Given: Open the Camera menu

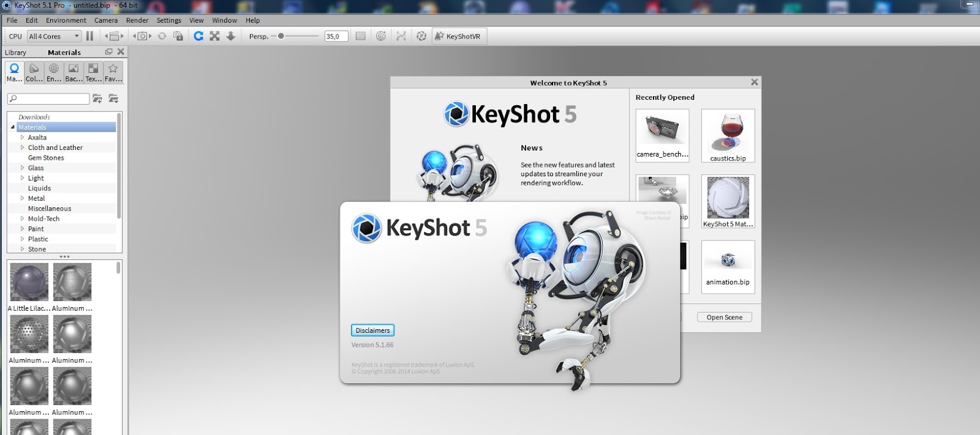Looking at the screenshot, I should pos(106,20).
